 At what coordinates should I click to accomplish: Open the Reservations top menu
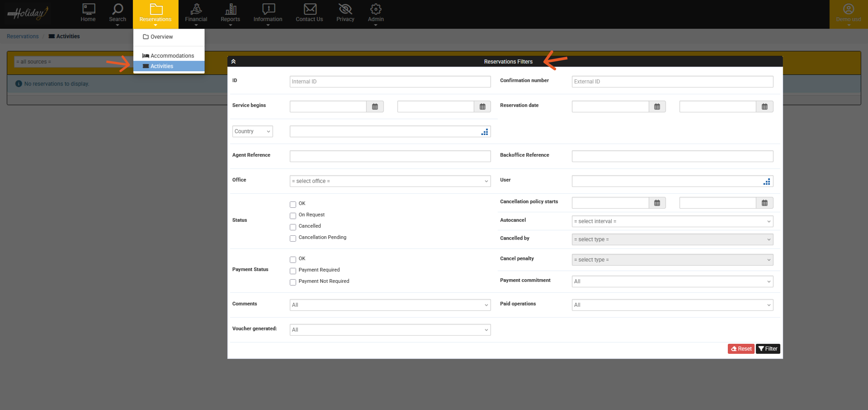(x=155, y=14)
